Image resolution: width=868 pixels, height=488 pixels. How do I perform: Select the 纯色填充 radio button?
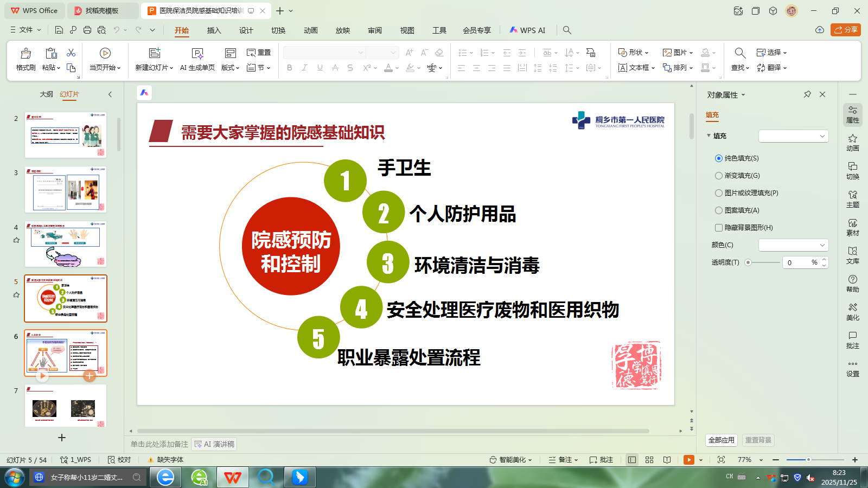719,158
